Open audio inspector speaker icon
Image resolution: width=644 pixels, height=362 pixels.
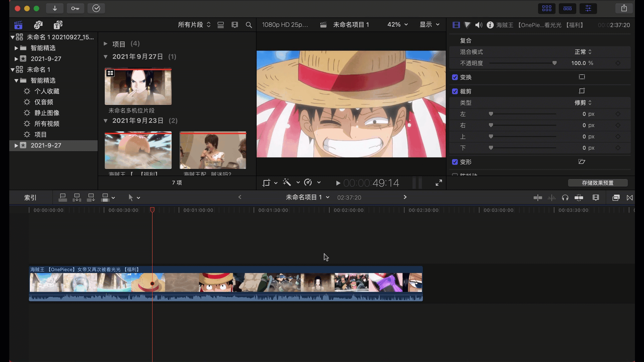click(x=479, y=25)
